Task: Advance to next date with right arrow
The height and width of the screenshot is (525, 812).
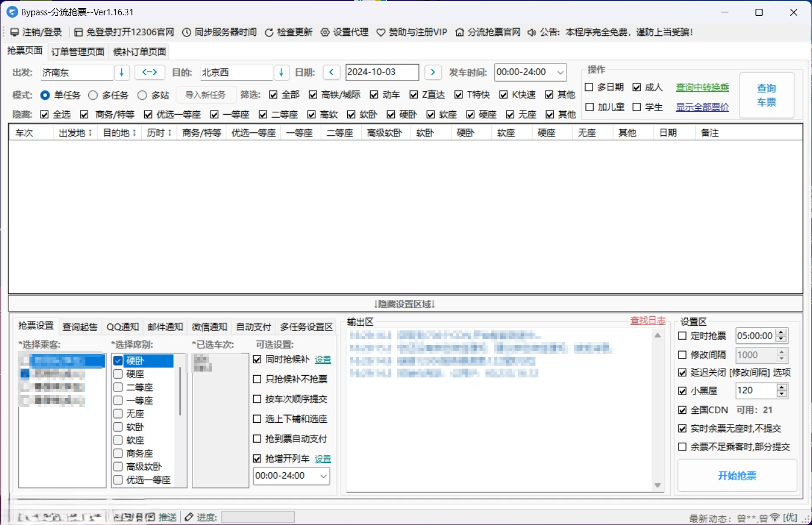Action: (x=433, y=72)
